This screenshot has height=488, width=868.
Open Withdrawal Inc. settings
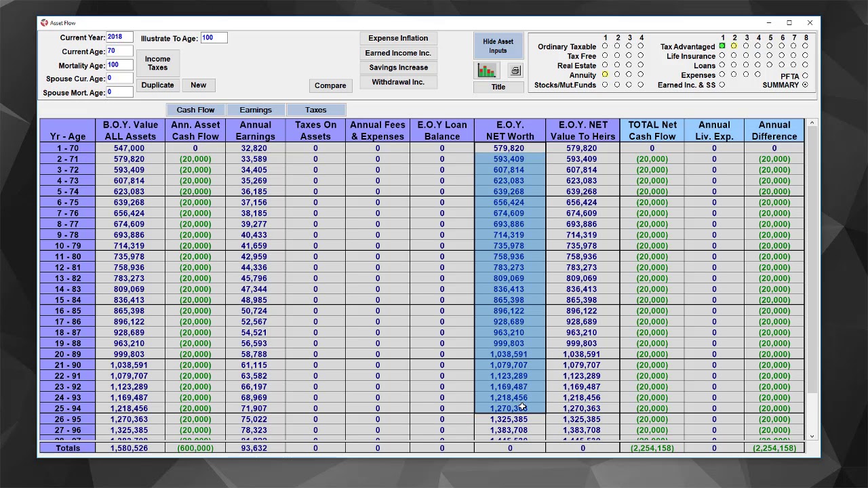398,82
